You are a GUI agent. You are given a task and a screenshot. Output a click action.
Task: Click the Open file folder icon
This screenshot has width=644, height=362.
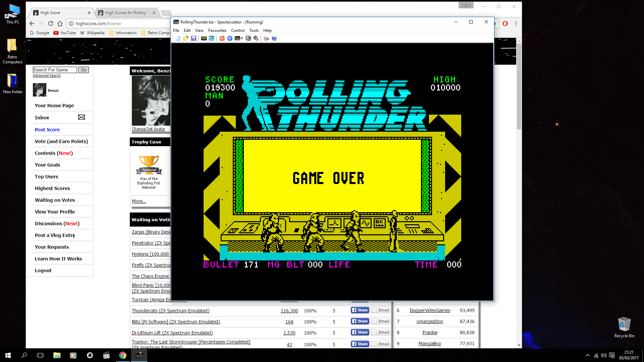(x=186, y=38)
